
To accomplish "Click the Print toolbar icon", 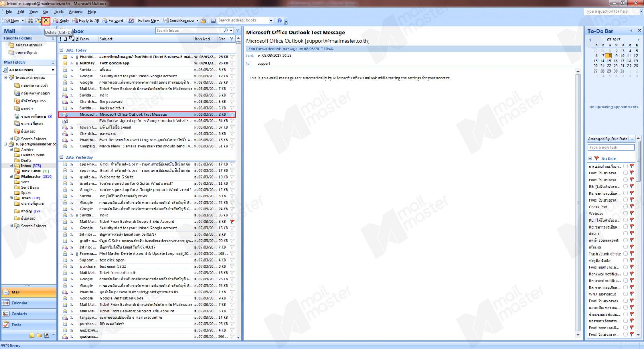I will pos(31,21).
